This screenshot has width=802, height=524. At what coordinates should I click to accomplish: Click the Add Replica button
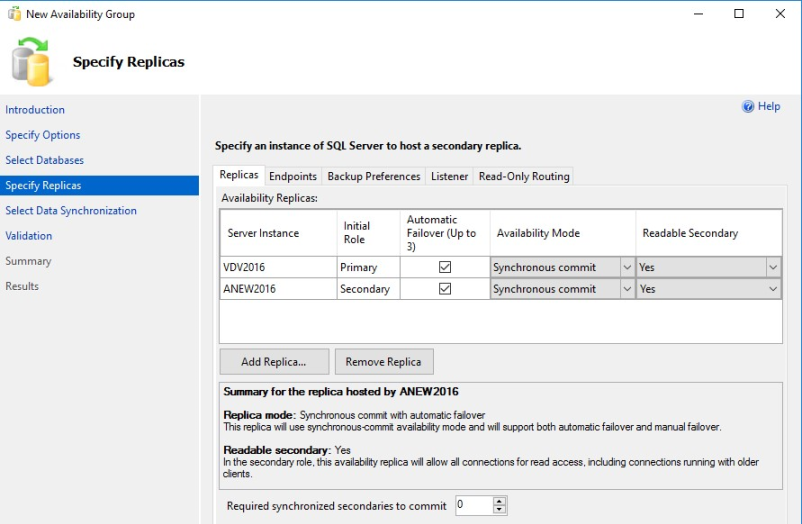[273, 361]
